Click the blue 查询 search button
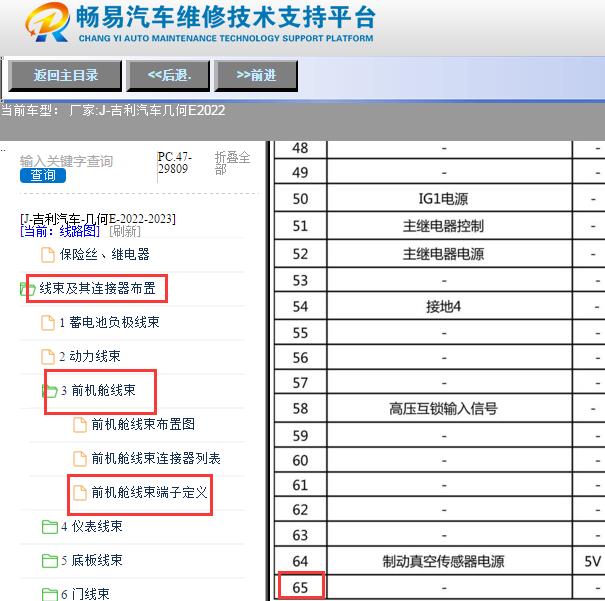Image resolution: width=605 pixels, height=601 pixels. [x=43, y=176]
